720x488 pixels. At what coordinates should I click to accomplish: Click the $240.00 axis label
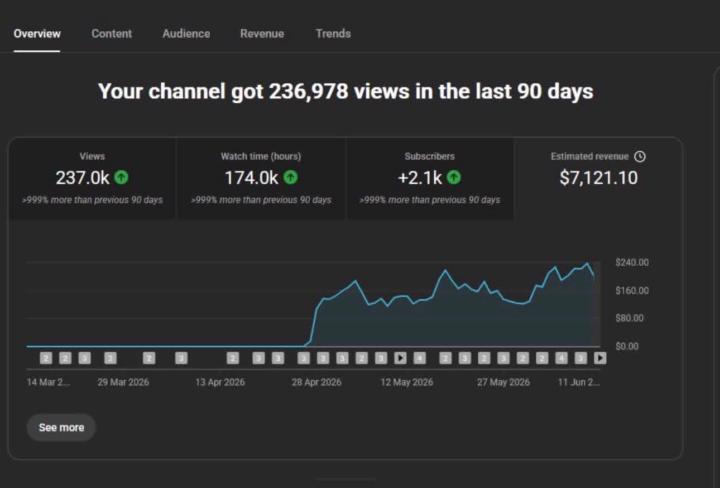[632, 262]
